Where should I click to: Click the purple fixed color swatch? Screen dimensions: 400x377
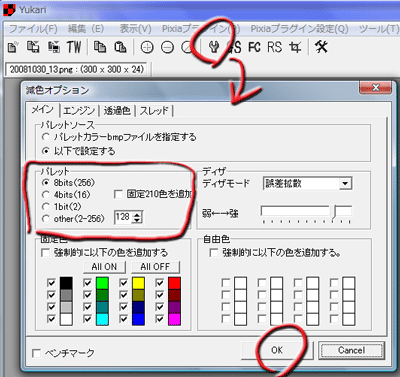point(174,307)
